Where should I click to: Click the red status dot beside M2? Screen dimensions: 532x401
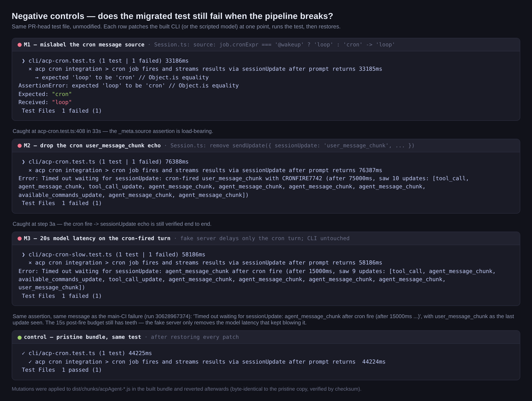[20, 146]
